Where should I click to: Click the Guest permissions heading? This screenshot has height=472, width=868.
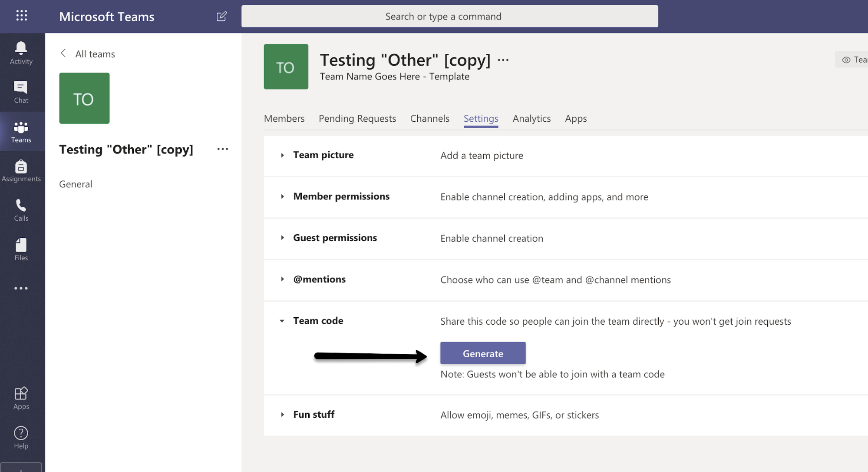tap(335, 237)
